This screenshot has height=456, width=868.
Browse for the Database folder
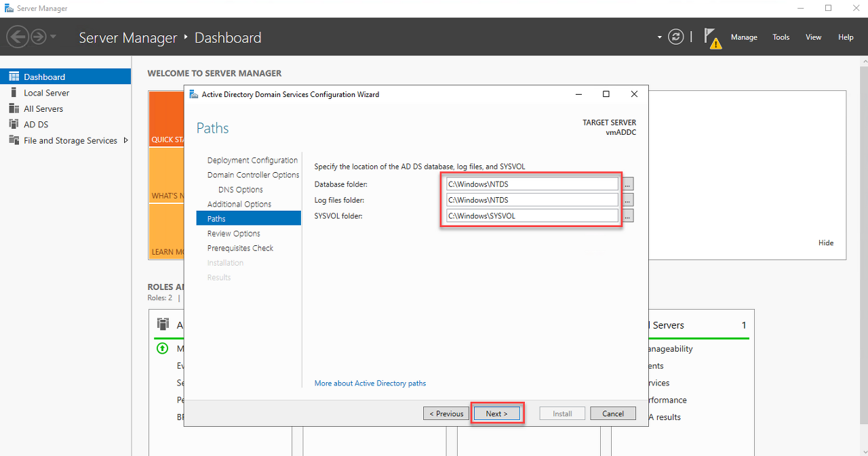coord(628,184)
